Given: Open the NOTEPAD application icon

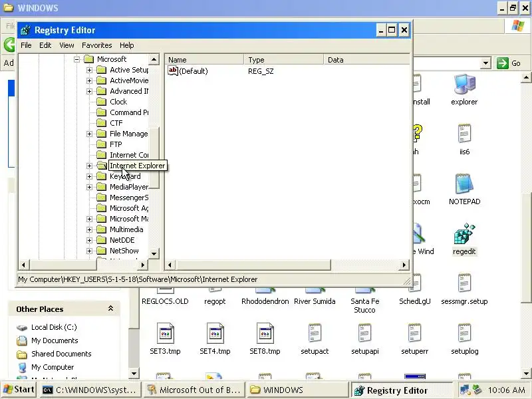Looking at the screenshot, I should pos(464,184).
